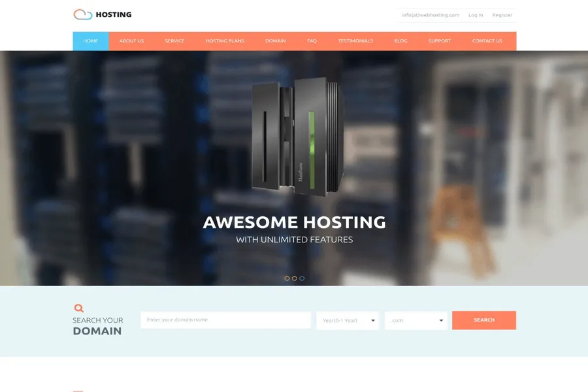Focus the Enter your domain name field

click(x=225, y=320)
